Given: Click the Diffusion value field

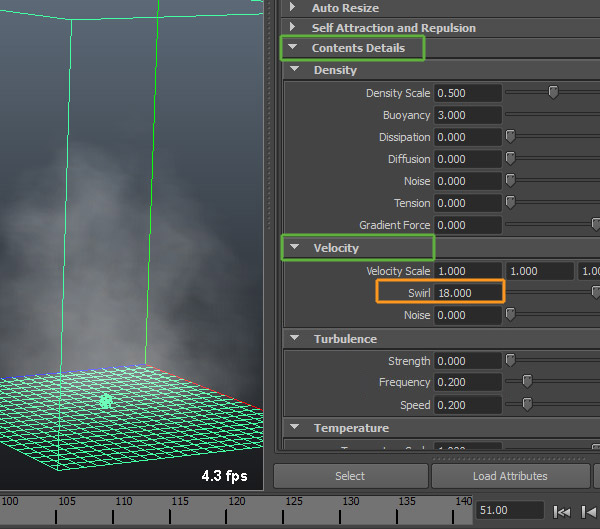Looking at the screenshot, I should pos(468,159).
